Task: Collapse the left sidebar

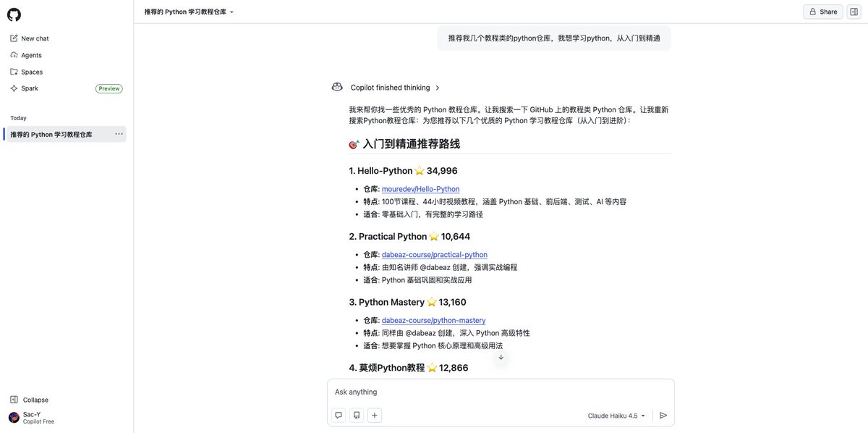Action: 30,400
